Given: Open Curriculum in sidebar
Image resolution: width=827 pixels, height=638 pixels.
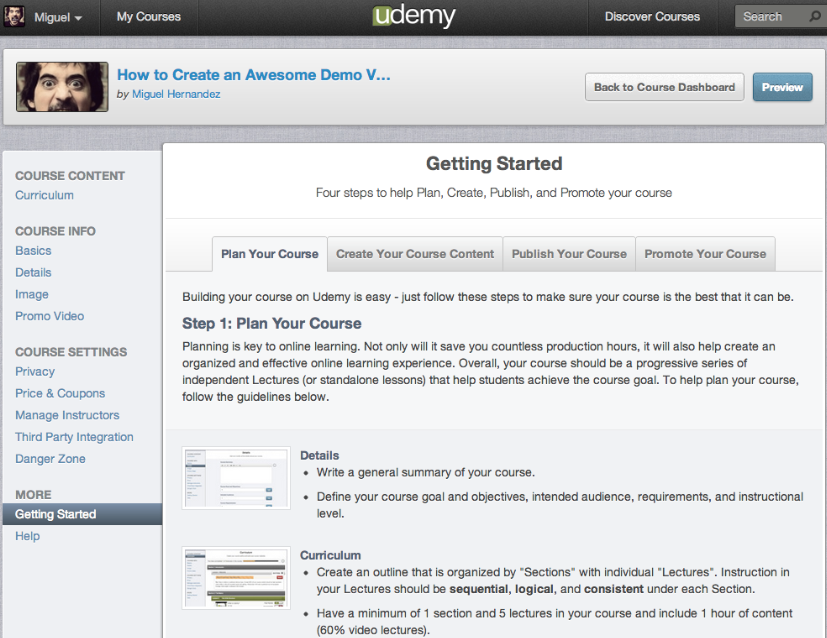Looking at the screenshot, I should click(44, 196).
